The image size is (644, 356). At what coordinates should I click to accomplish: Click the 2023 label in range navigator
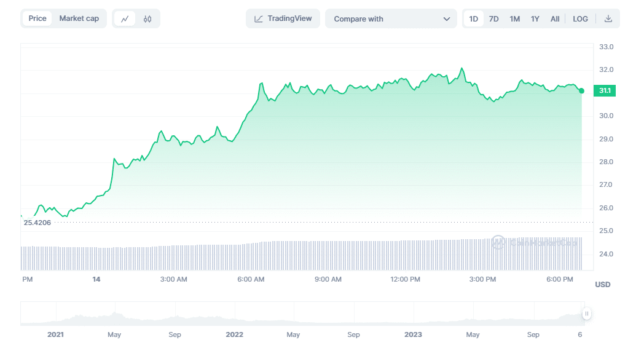pos(413,334)
